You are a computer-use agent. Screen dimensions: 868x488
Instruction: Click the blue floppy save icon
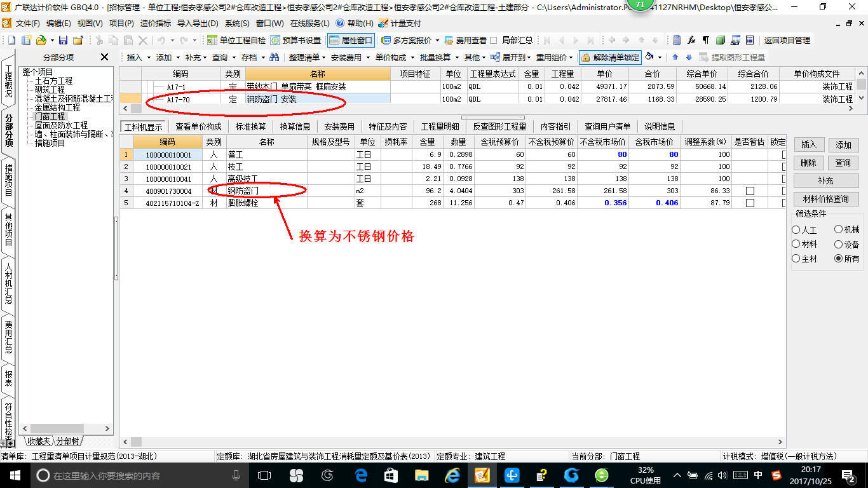coord(63,40)
